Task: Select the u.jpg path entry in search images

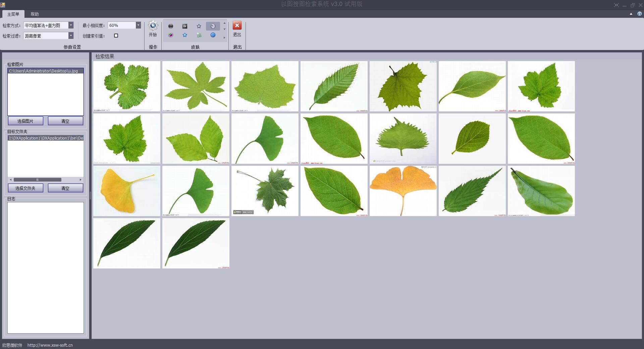Action: [x=46, y=71]
